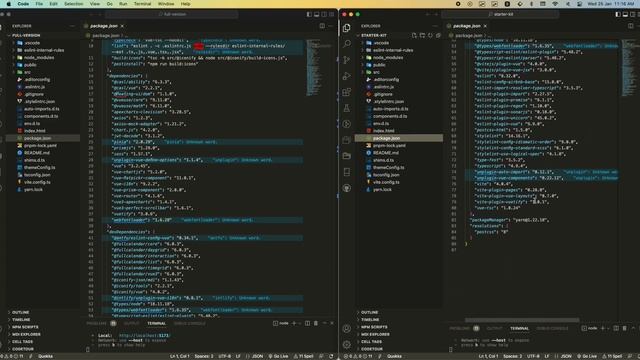
Task: Click Go Live in full-version status bar
Action: pos(278,356)
